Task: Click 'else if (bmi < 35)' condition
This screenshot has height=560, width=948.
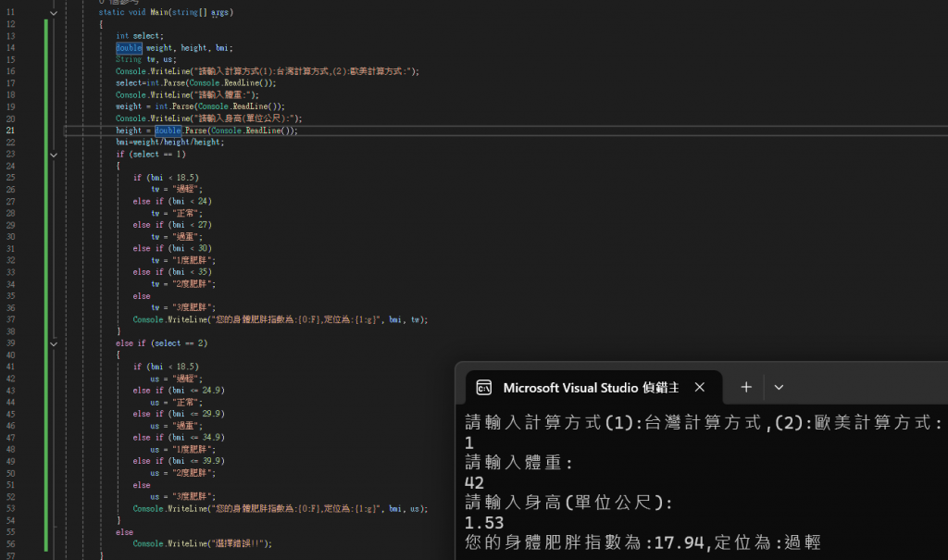Action: (x=172, y=272)
